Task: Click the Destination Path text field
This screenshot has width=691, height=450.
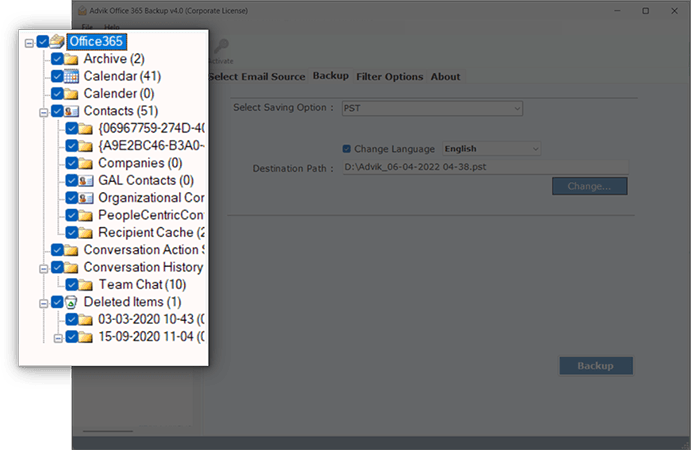Action: [x=484, y=168]
